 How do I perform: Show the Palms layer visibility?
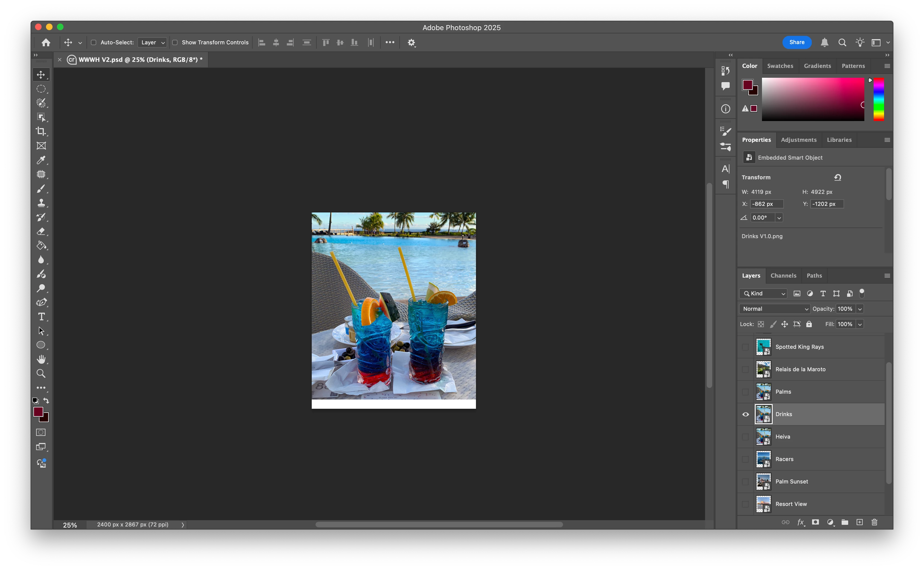(x=745, y=392)
